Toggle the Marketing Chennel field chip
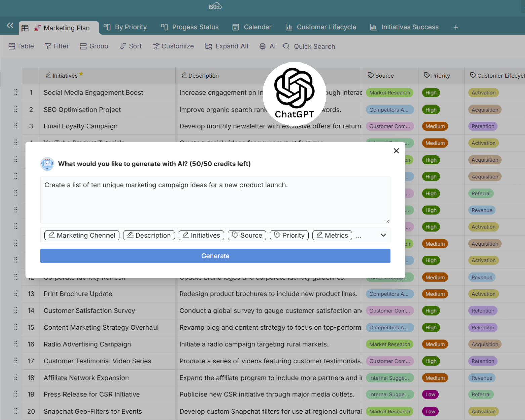The height and width of the screenshot is (420, 525). pos(82,235)
